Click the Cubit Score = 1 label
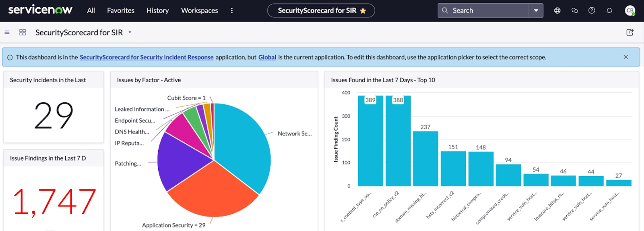 [x=186, y=98]
